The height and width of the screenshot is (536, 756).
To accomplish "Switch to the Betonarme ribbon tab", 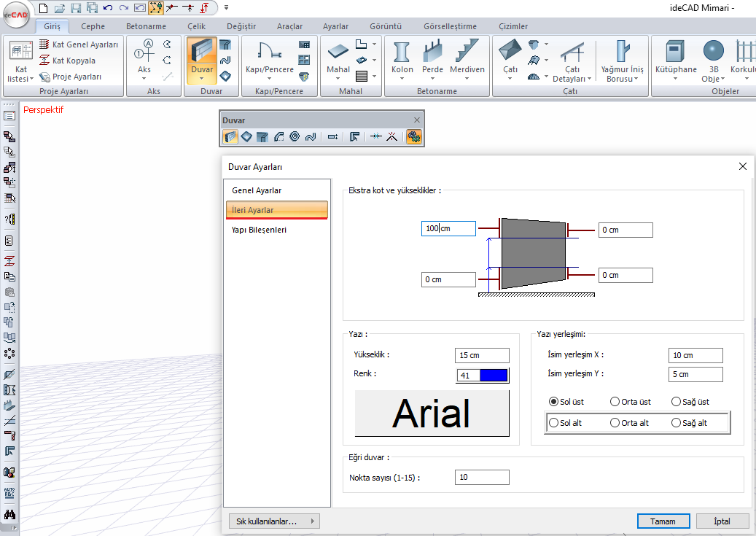I will coord(146,26).
